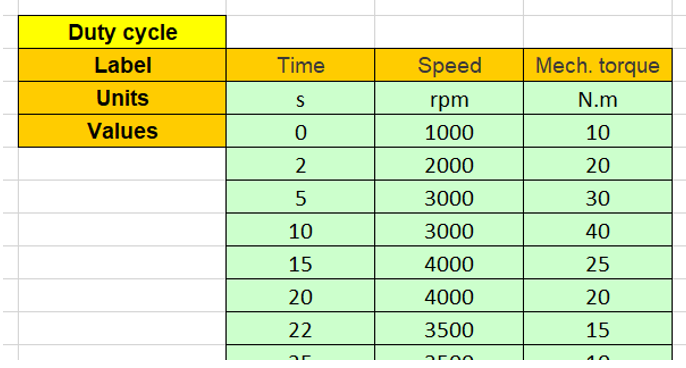
Task: Select the time cell with value 0
Action: coord(301,131)
